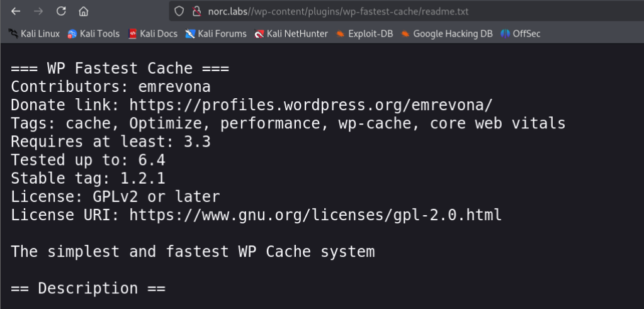Open the Kali Forums bookmark
The width and height of the screenshot is (644, 309).
pos(216,33)
